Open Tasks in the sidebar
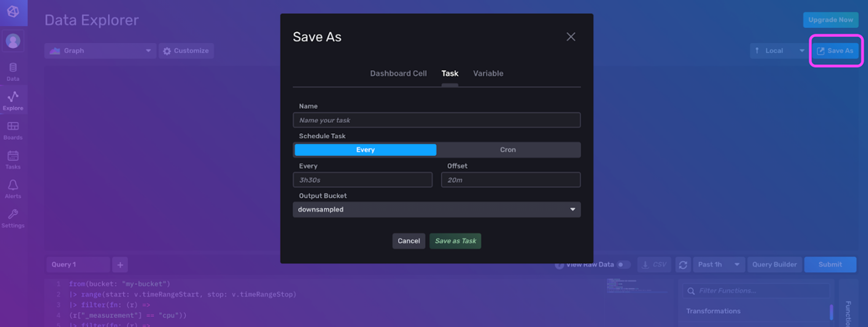The width and height of the screenshot is (868, 327). pos(13,160)
